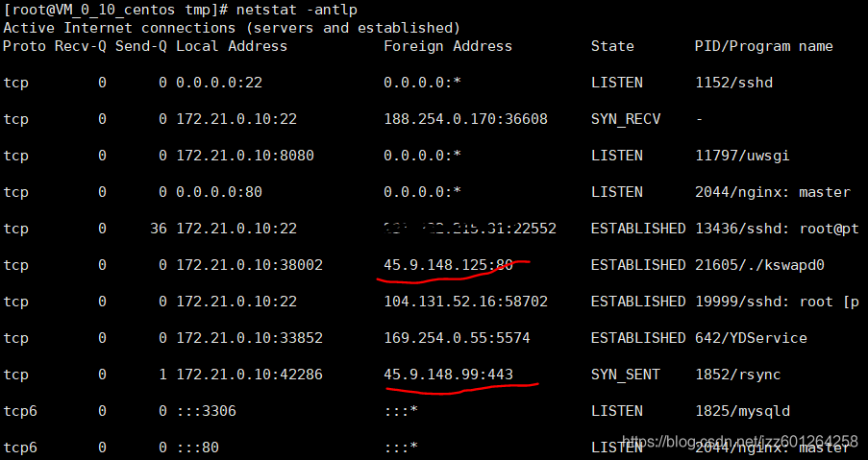Select local address 0.0.0.0:22
The height and width of the screenshot is (460, 868).
tap(219, 83)
